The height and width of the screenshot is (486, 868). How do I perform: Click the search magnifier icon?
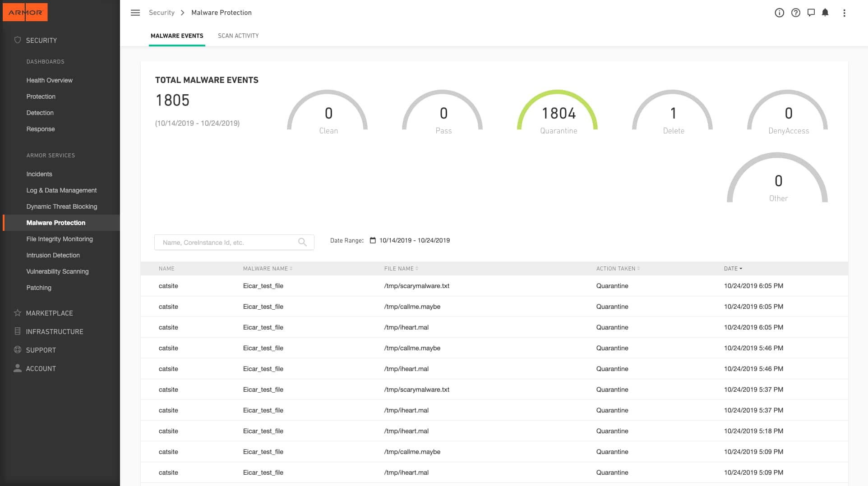point(302,242)
